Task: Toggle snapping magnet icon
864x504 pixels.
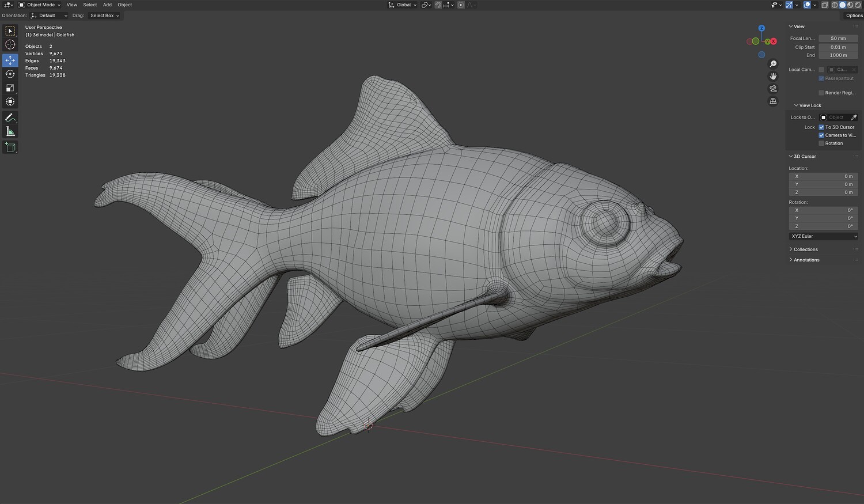Action: pos(438,5)
